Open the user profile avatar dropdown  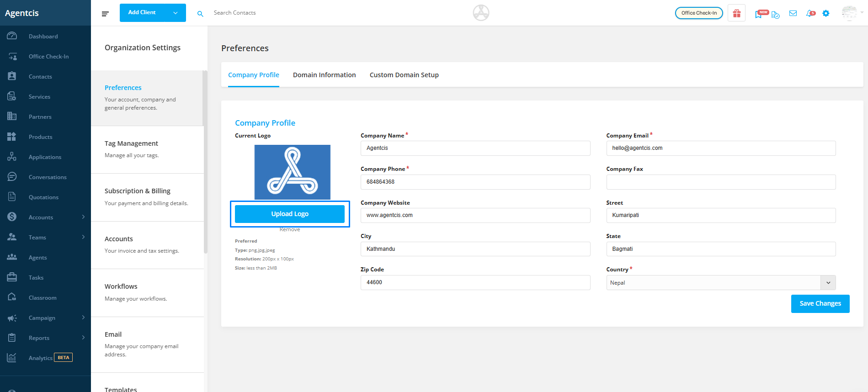coord(852,13)
